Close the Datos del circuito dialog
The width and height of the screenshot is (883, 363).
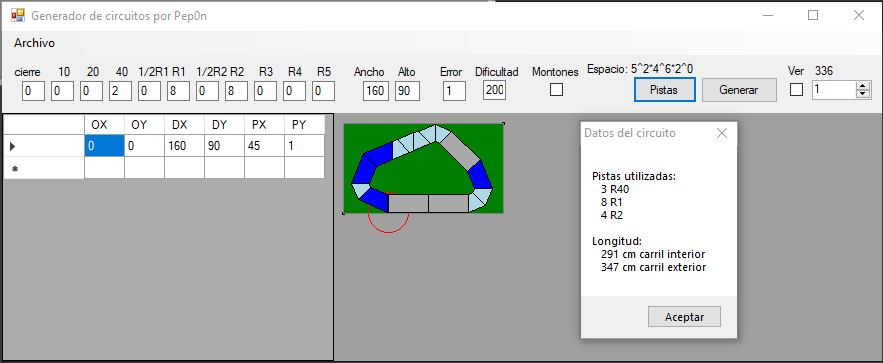pyautogui.click(x=722, y=133)
